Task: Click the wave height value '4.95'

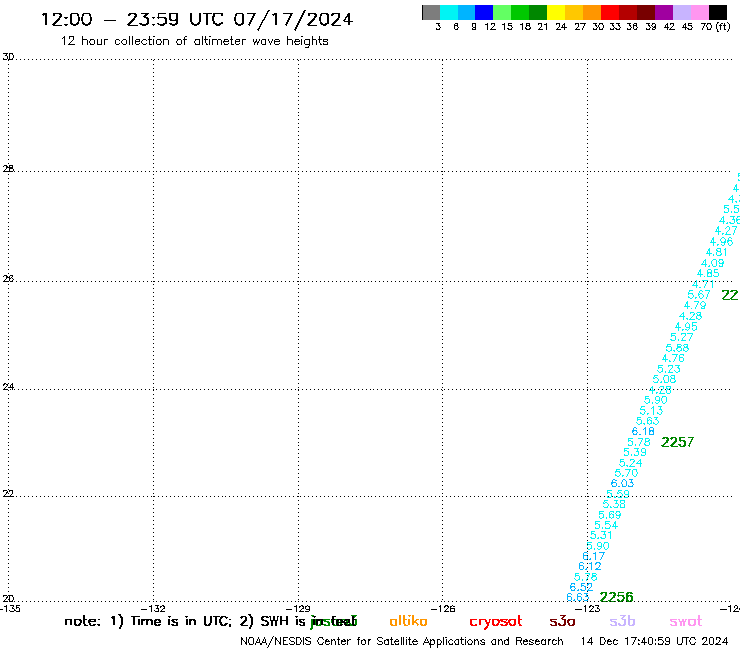Action: coord(686,327)
